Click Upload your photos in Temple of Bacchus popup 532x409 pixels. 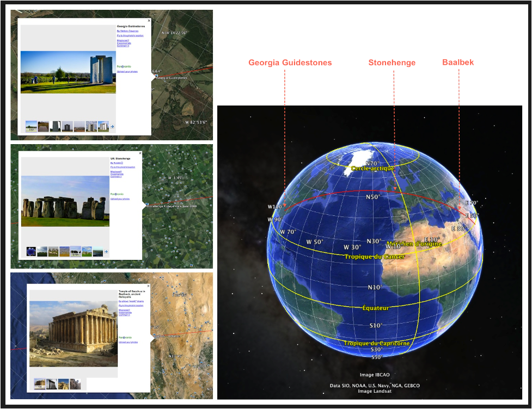(129, 342)
